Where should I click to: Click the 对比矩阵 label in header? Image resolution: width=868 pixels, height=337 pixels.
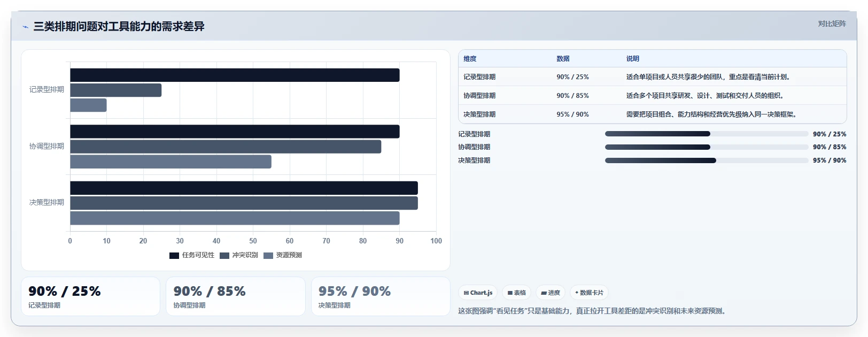coord(832,24)
